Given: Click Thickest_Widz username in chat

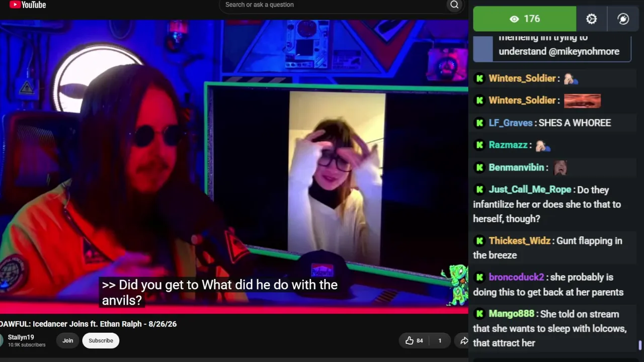Looking at the screenshot, I should 520,241.
